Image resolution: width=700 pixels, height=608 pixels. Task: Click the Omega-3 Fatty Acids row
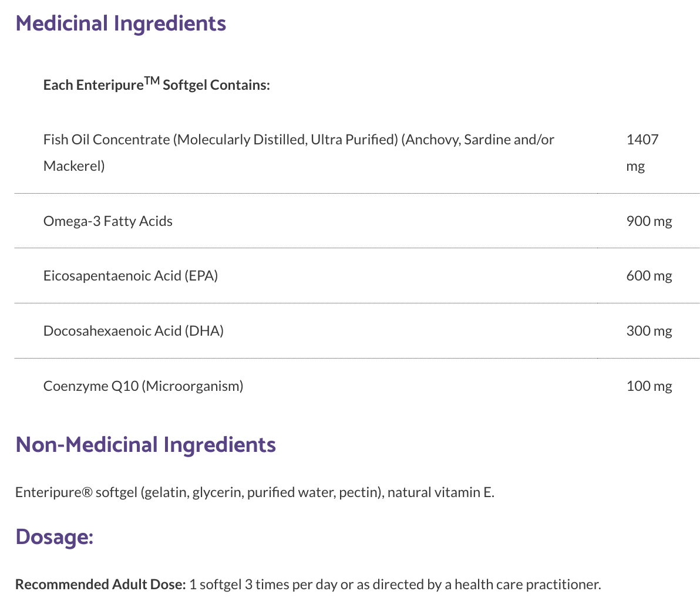click(x=108, y=221)
